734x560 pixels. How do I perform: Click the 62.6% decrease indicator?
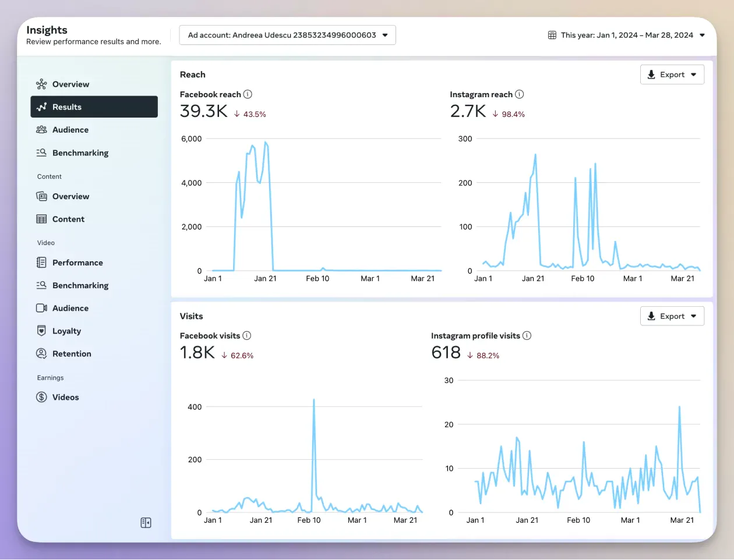(237, 355)
